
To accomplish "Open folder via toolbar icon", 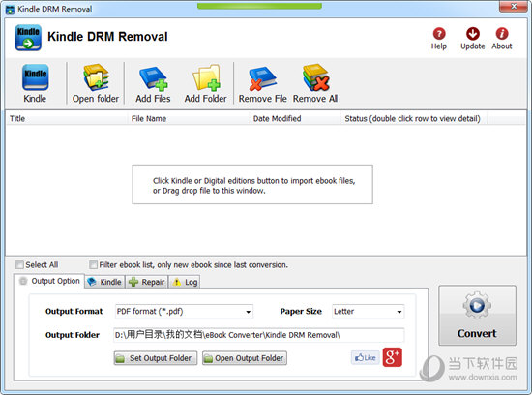I will click(x=96, y=77).
